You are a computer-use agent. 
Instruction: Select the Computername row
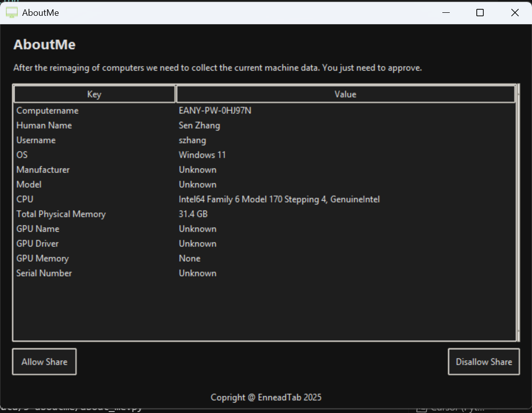[47, 111]
